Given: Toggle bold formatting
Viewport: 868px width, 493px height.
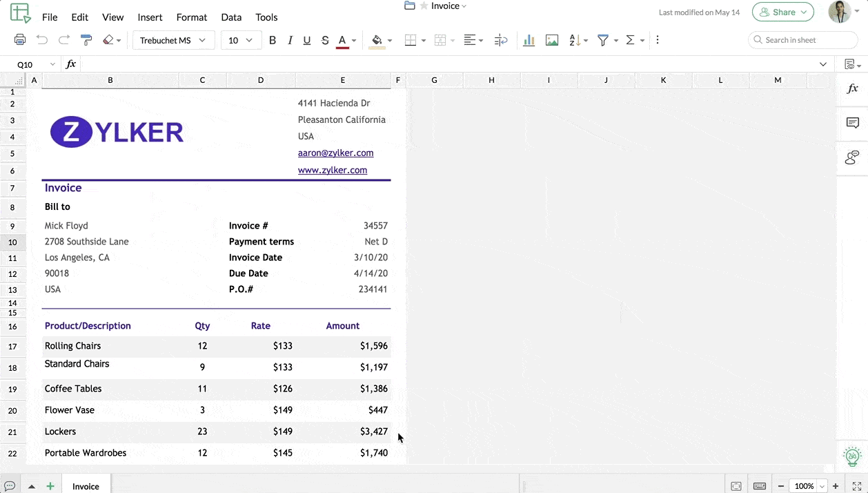Looking at the screenshot, I should (273, 40).
